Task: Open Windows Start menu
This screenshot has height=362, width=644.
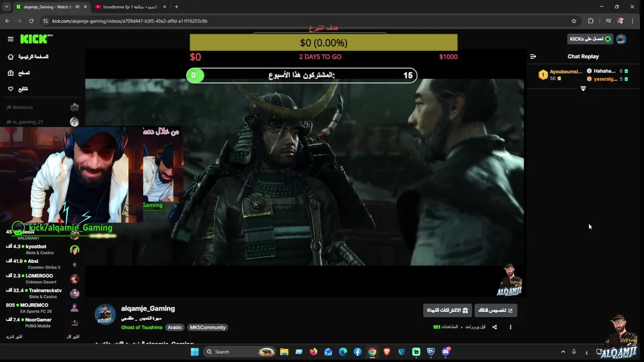Action: point(195,352)
